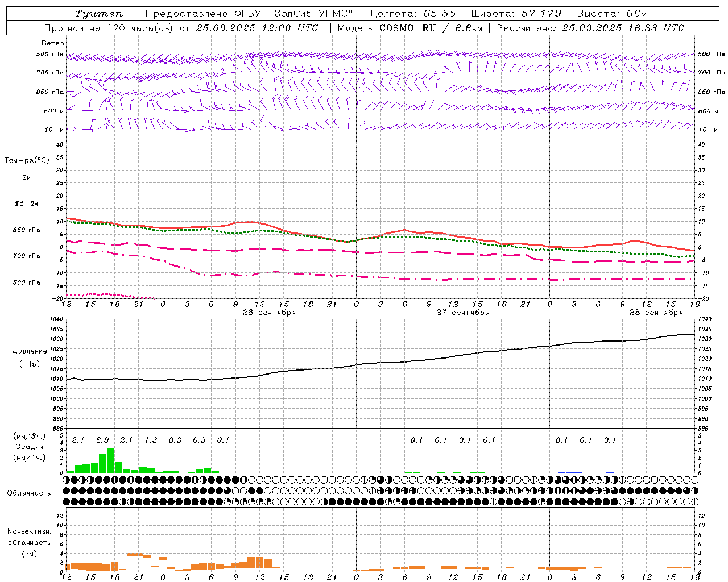The image size is (728, 582).
Task: Click the "Осадки" panel label
Action: click(29, 447)
